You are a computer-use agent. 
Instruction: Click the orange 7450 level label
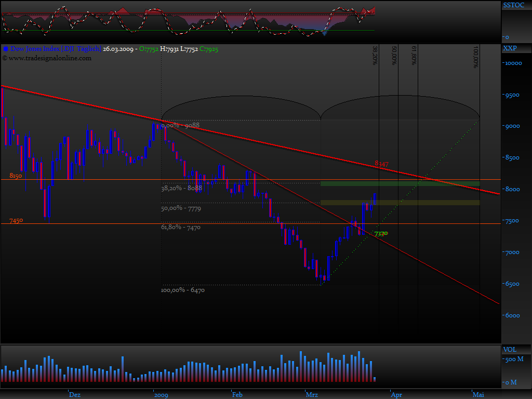pos(16,220)
